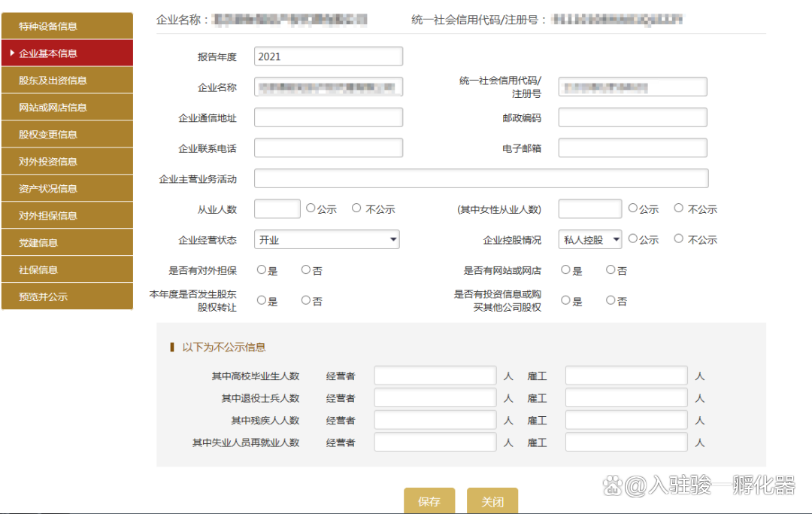The height and width of the screenshot is (514, 812).
Task: Click the 报告年度 field showing 2021
Action: coord(329,56)
